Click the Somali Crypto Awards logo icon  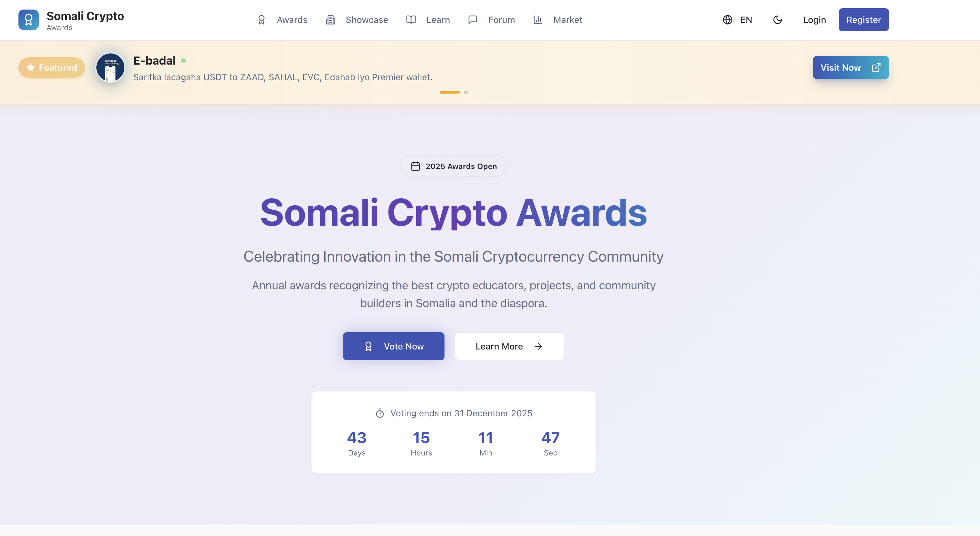[x=29, y=19]
